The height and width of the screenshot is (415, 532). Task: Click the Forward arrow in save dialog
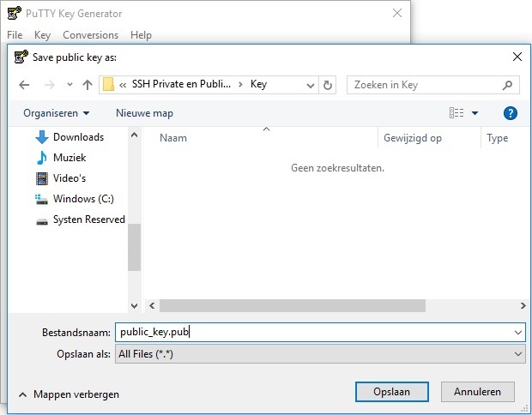point(50,85)
